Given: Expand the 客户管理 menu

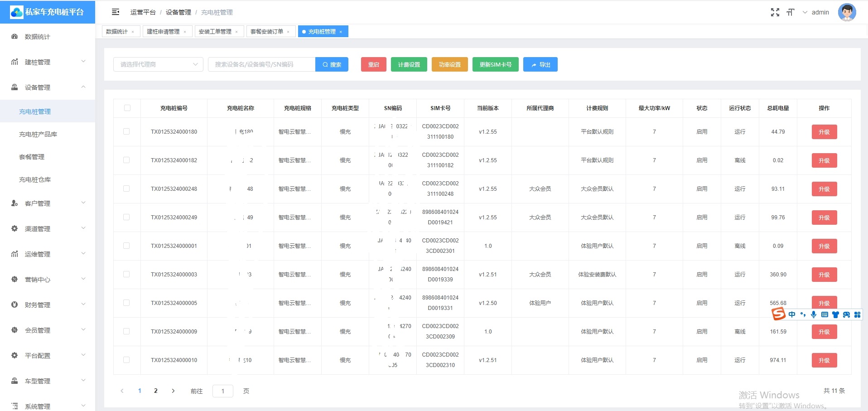Looking at the screenshot, I should tap(83, 203).
